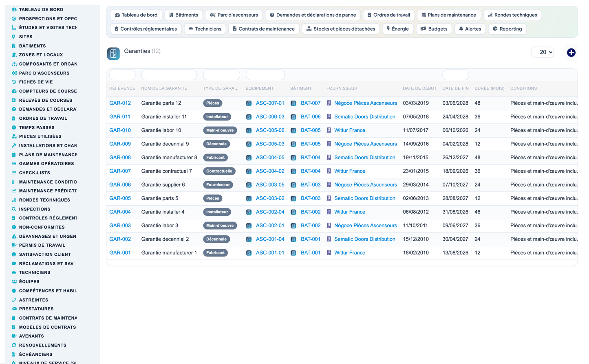
Task: Click the building icon next to BAT-006
Action: click(293, 117)
